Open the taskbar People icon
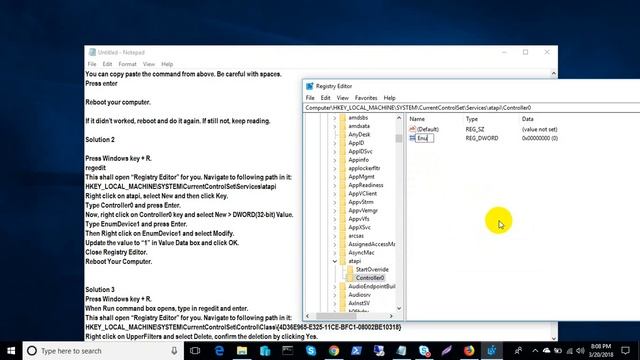Screen dimensions: 640x360 click(518, 351)
